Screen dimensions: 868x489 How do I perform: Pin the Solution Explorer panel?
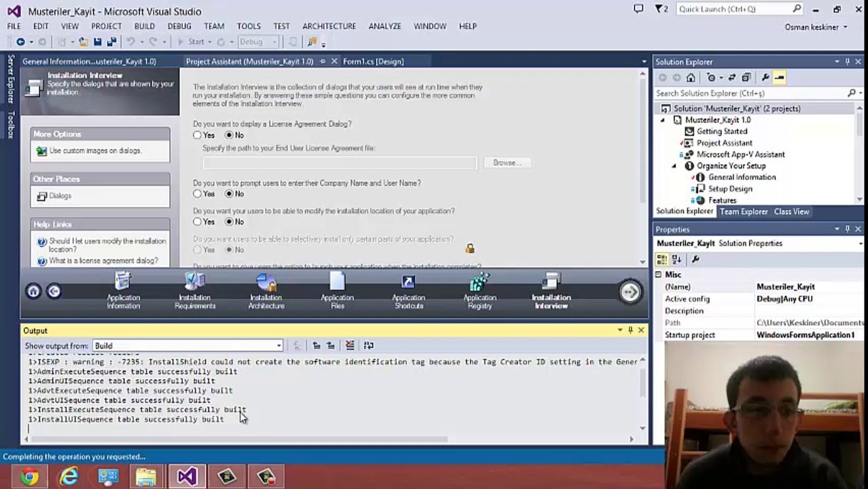(x=847, y=62)
